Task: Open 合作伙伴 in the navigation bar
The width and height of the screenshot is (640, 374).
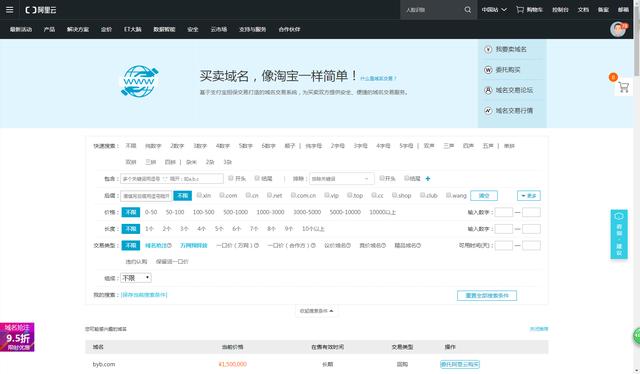Action: tap(289, 29)
